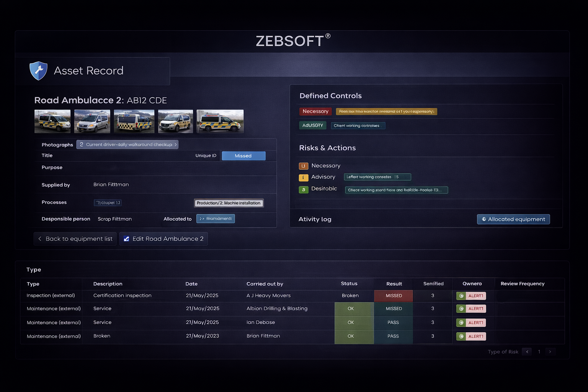Sort table by Carried out by header
The image size is (588, 392).
click(265, 284)
